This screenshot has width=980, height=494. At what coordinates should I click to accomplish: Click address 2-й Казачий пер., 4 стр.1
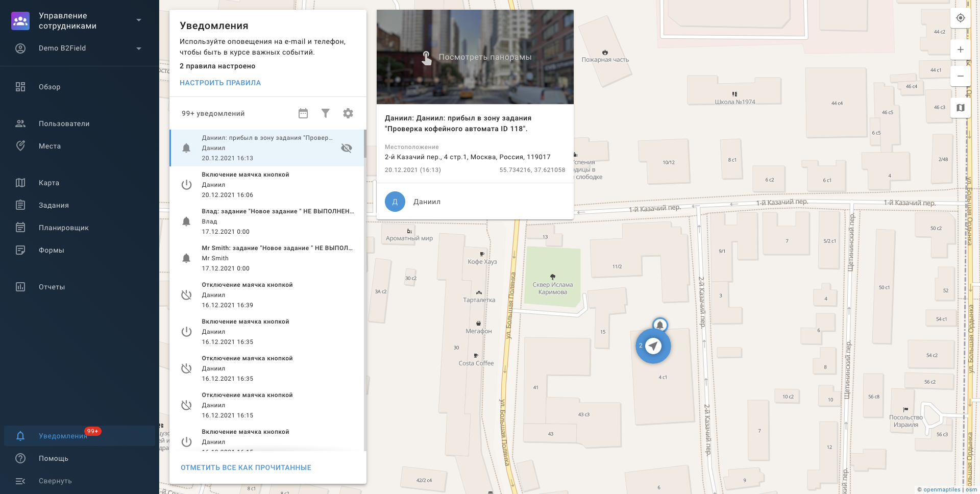coord(468,157)
